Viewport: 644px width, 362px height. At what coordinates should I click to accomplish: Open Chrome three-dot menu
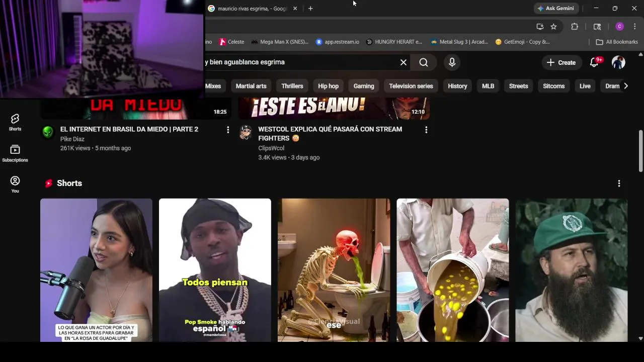[x=634, y=27]
